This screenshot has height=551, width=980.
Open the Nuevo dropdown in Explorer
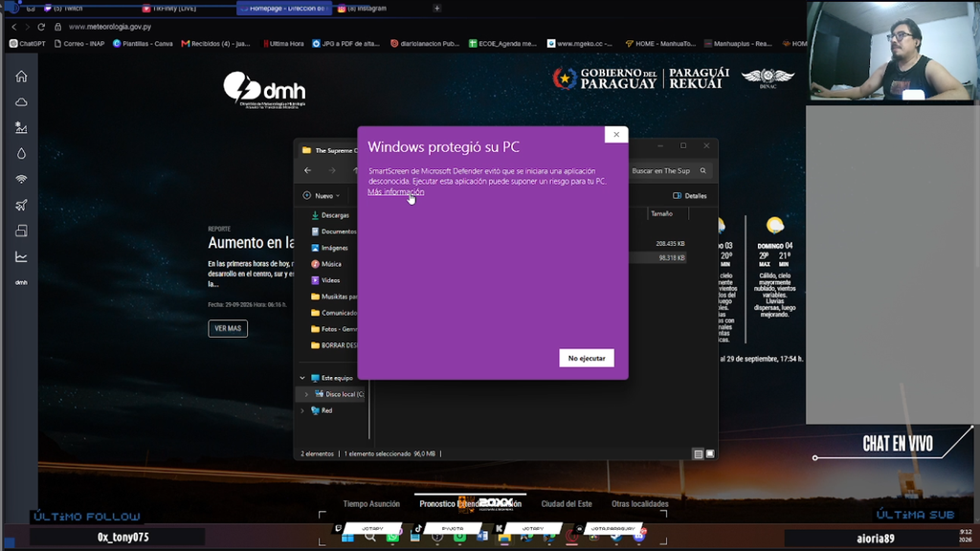click(322, 195)
